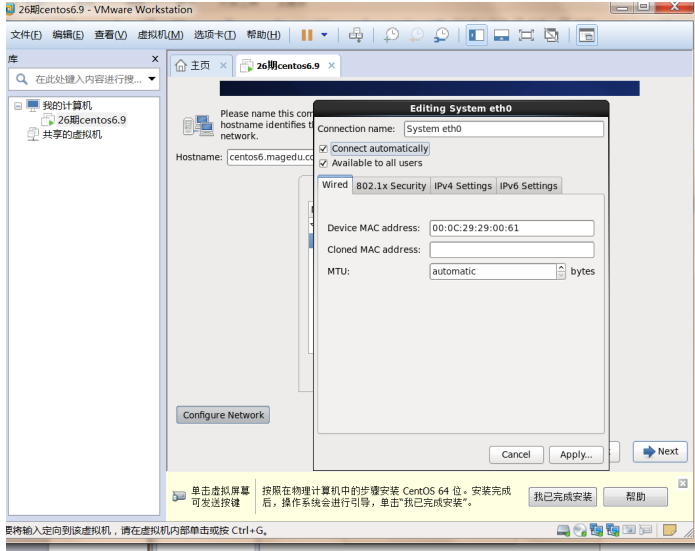Click the Cloned MAC address field
The width and height of the screenshot is (695, 551).
pos(511,250)
